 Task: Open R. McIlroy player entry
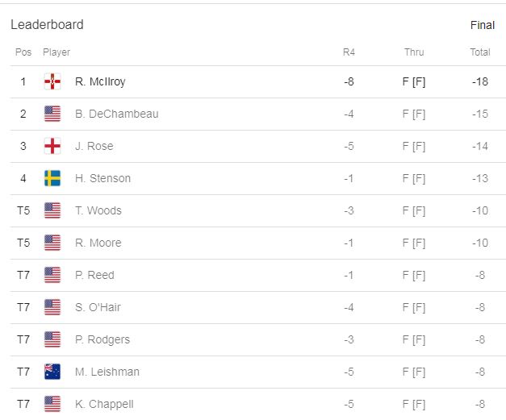(x=100, y=81)
